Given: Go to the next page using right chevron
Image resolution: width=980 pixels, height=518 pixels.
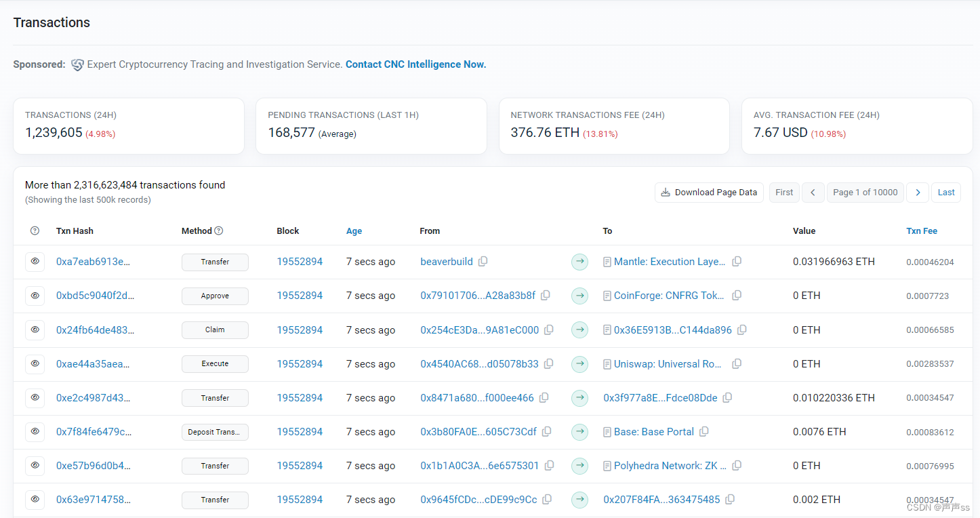Looking at the screenshot, I should [x=918, y=193].
